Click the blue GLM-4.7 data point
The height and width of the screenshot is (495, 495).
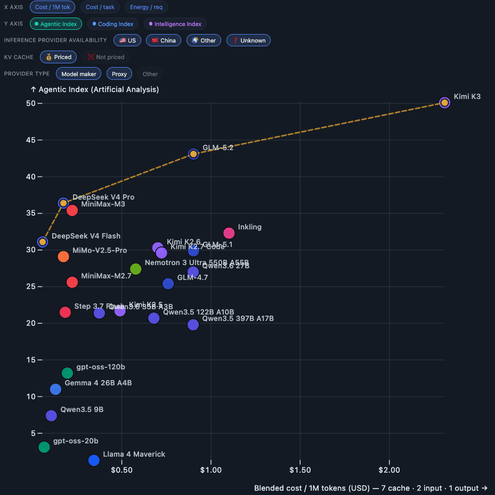point(168,284)
